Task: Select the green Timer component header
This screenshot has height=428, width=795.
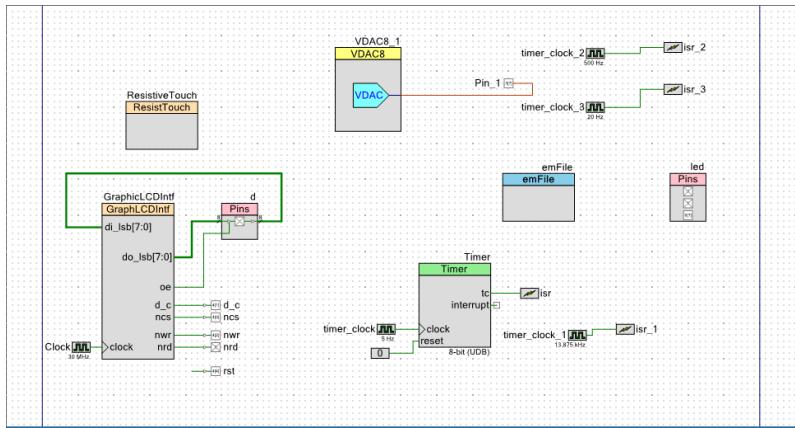Action: pyautogui.click(x=454, y=269)
